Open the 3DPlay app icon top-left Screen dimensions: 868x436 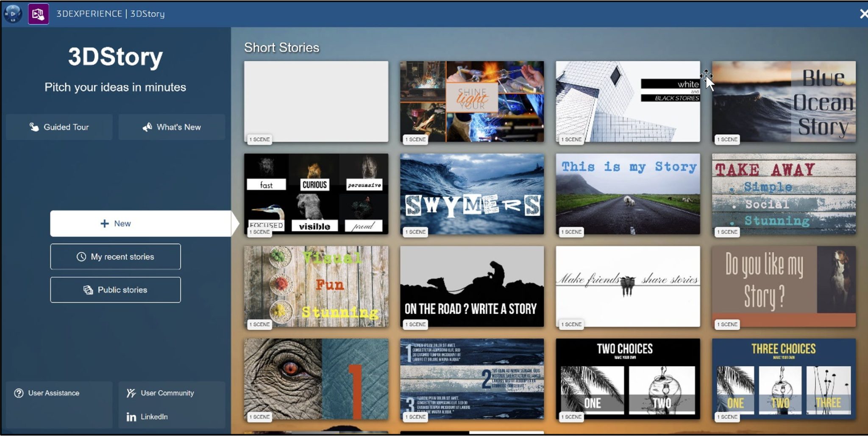click(x=12, y=13)
